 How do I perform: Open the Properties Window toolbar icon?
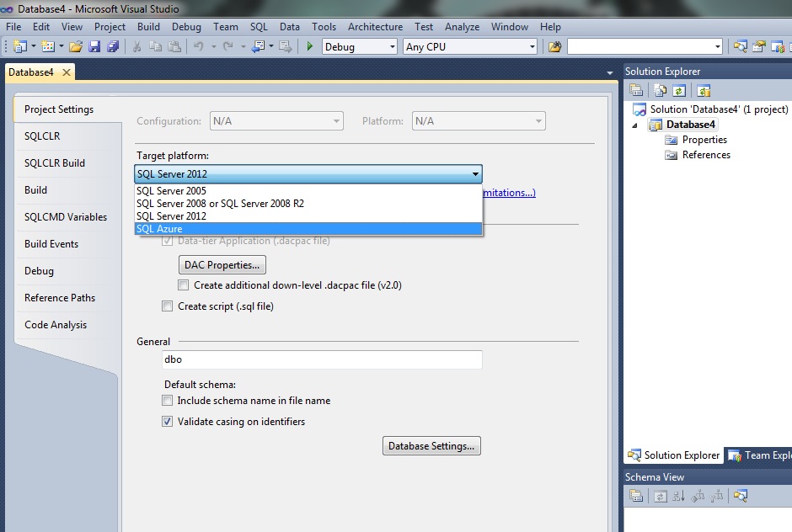[759, 47]
